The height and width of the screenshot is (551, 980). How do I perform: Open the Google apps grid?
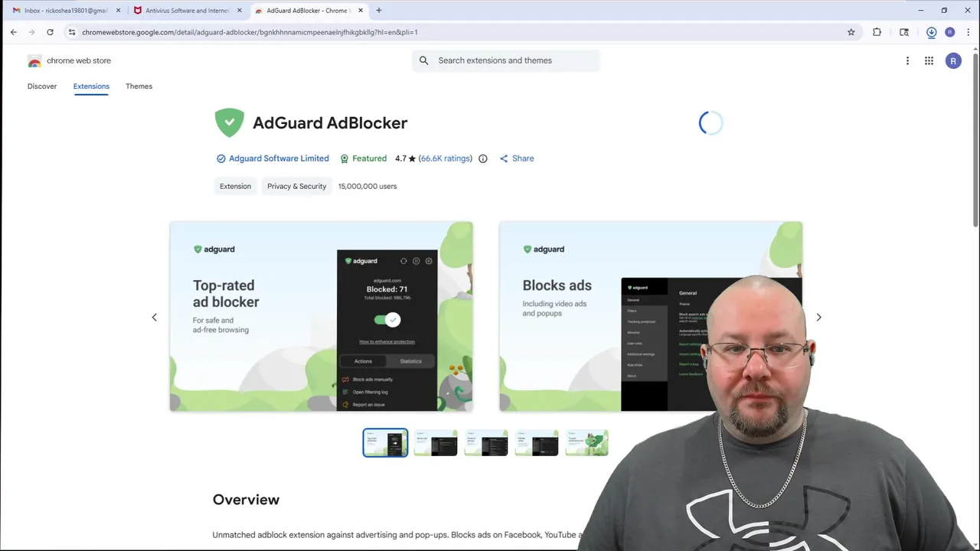pos(929,60)
